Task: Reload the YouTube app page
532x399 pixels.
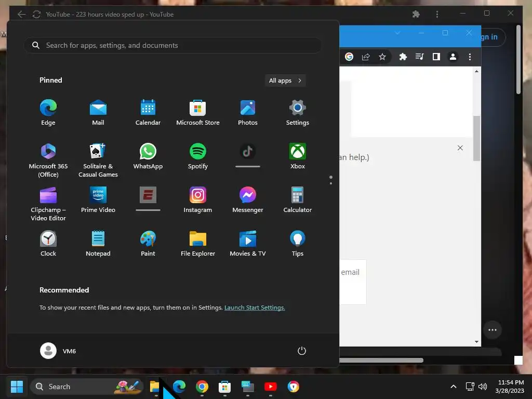Action: pos(36,14)
